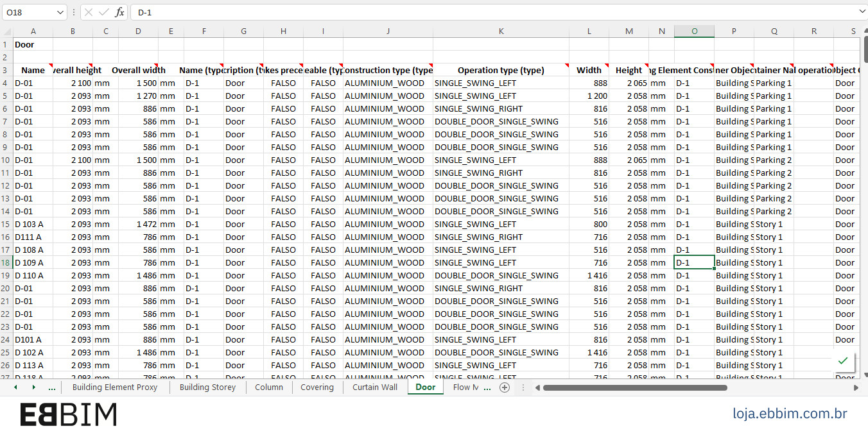Select cell D111 A in column A
868x433 pixels.
pos(33,237)
